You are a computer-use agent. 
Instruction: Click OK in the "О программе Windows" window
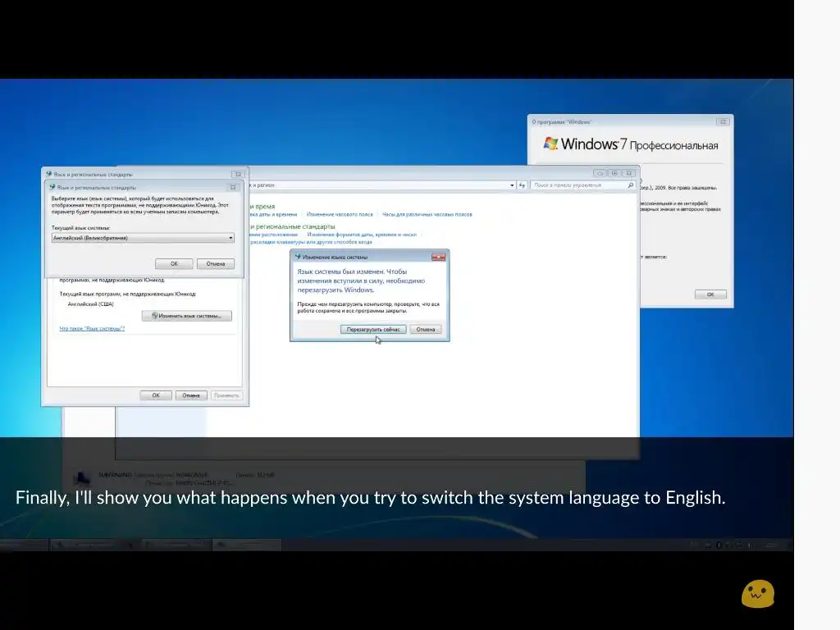click(x=710, y=294)
